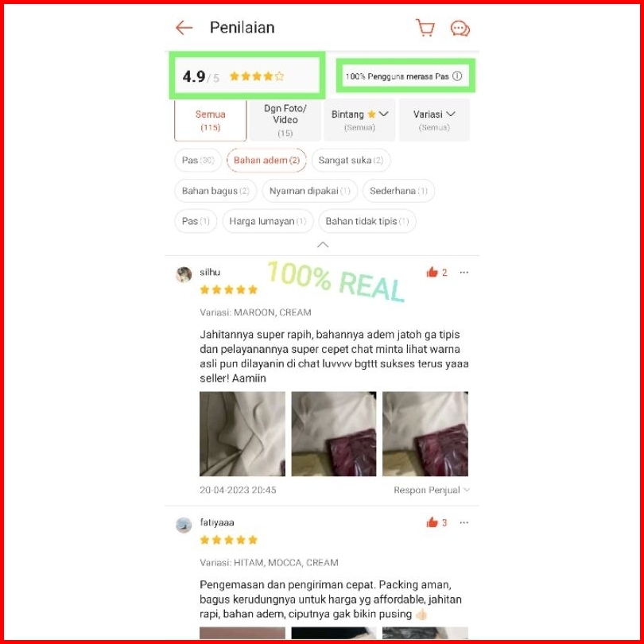
Task: Expand Respon Penjual on silhu's review
Action: pos(432,490)
